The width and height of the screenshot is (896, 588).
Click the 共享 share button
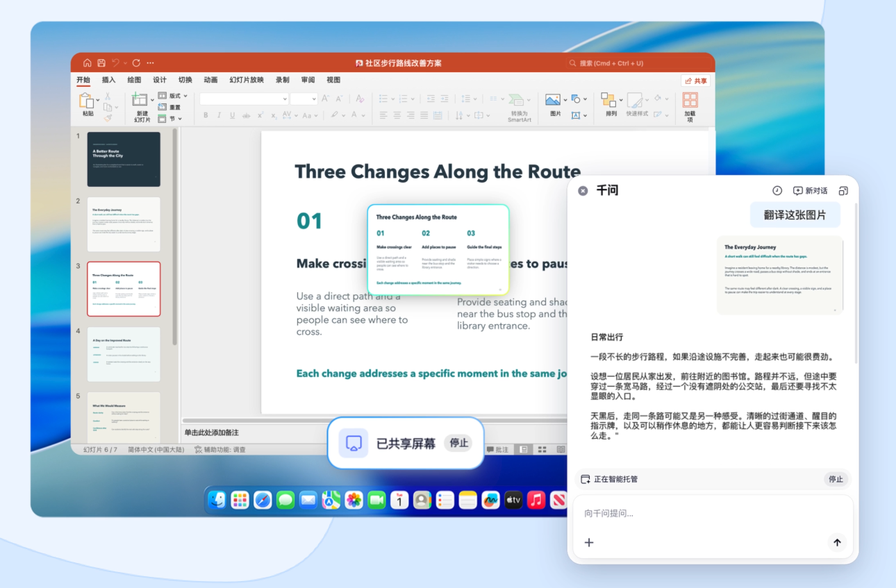coord(695,81)
